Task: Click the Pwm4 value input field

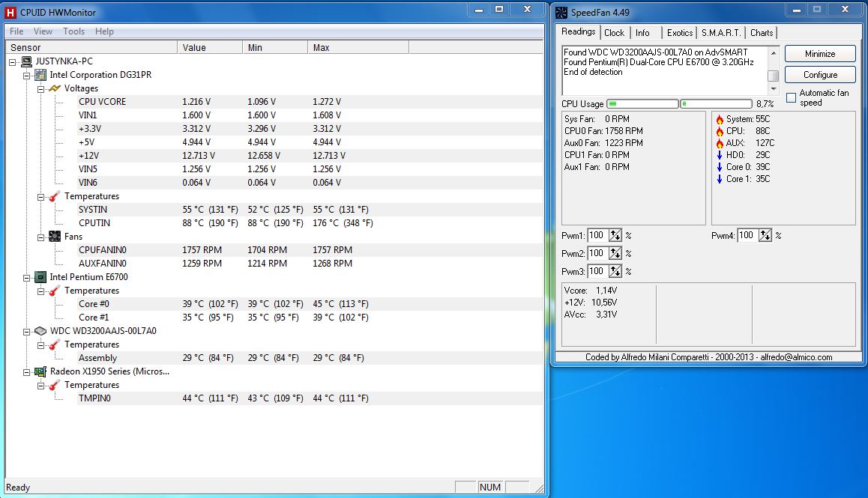Action: 748,236
